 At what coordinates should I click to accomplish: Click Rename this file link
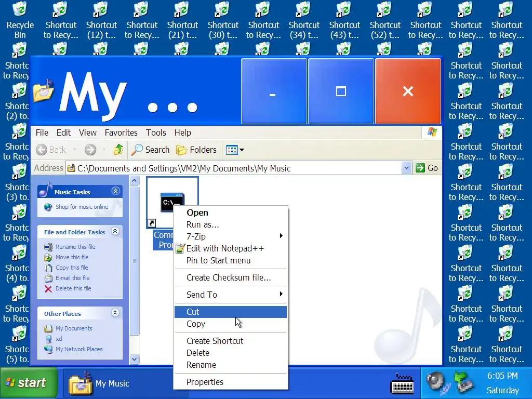point(75,247)
